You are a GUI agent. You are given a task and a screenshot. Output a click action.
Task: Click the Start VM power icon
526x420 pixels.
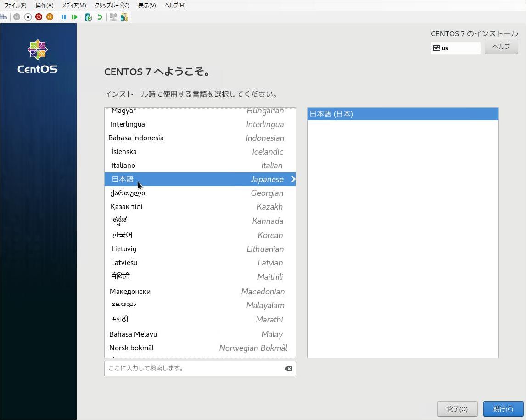pos(16,17)
